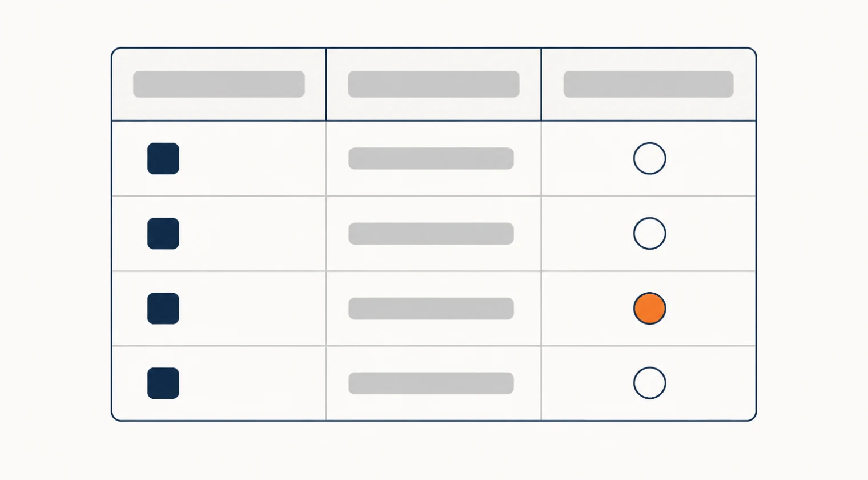The height and width of the screenshot is (480, 868).
Task: Click the gray text bar in first row
Action: pyautogui.click(x=431, y=158)
